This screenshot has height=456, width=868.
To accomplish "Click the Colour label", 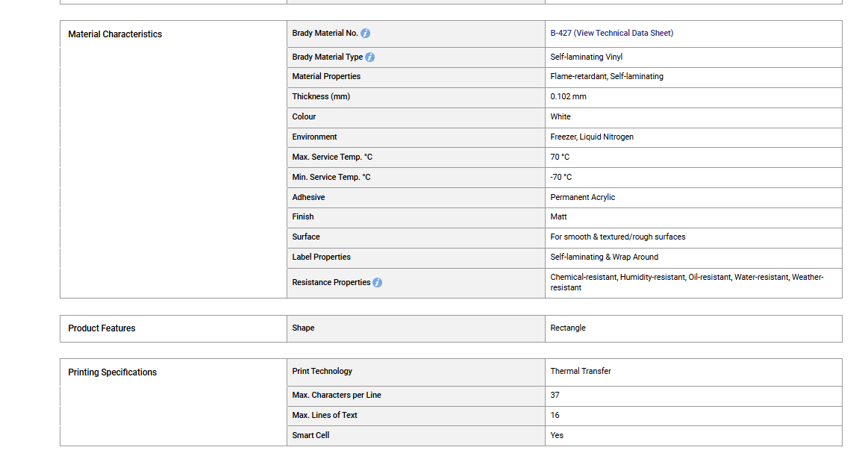I will point(304,116).
